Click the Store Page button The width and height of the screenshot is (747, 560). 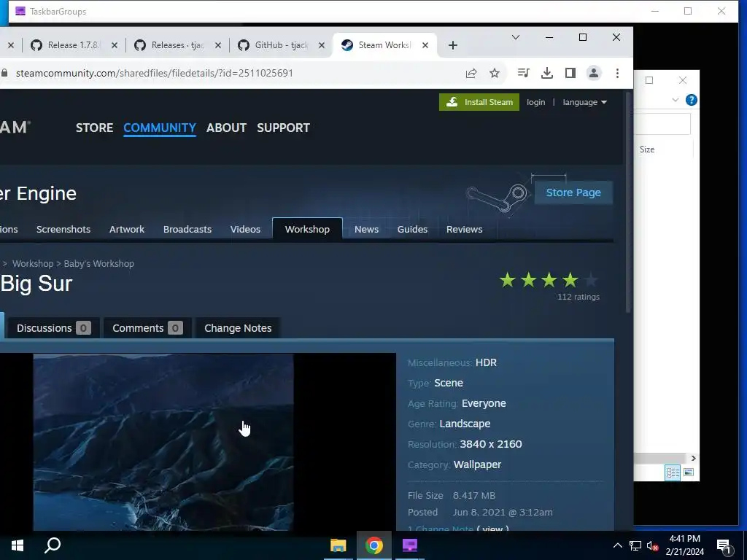coord(573,192)
